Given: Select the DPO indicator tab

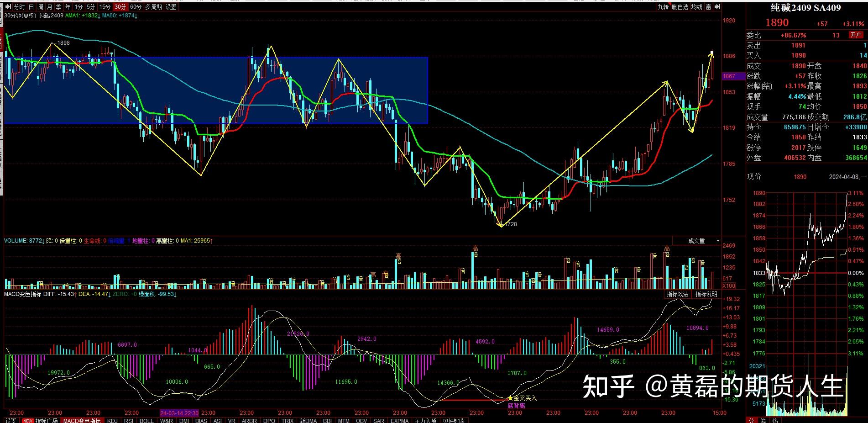Looking at the screenshot, I should tap(269, 420).
